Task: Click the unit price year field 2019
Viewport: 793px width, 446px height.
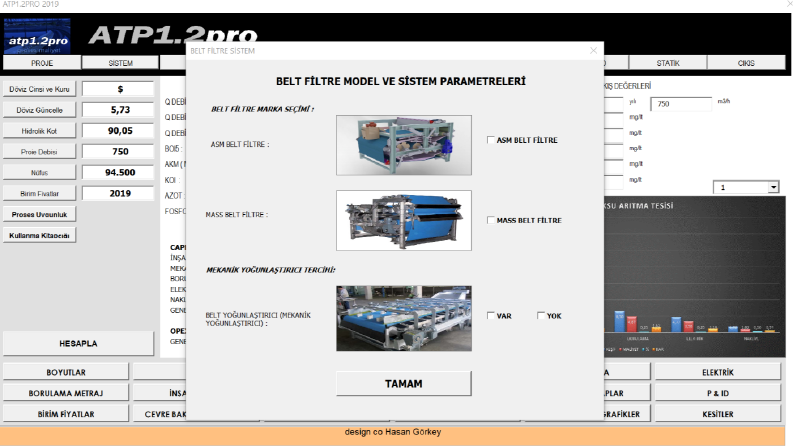Action: coord(118,193)
